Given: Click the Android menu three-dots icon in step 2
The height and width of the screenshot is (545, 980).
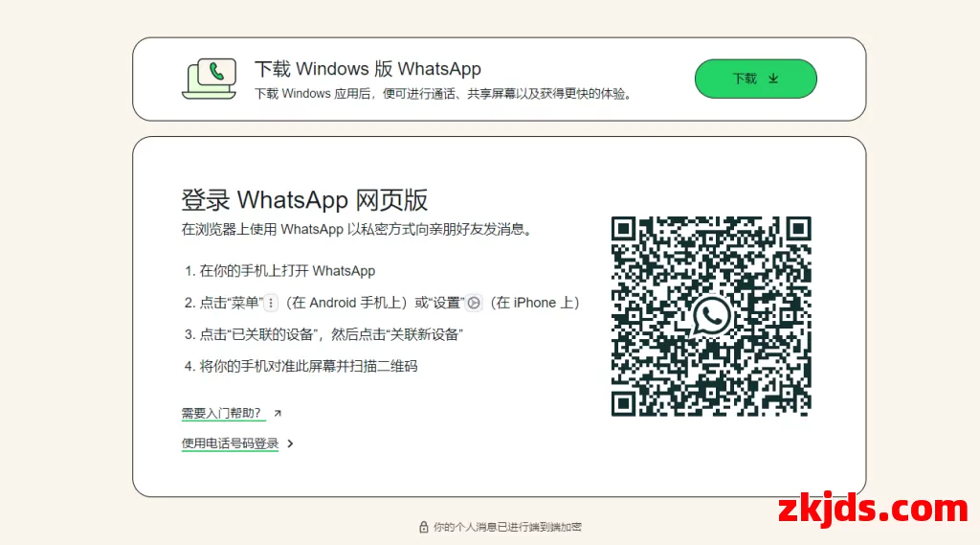Looking at the screenshot, I should 271,303.
